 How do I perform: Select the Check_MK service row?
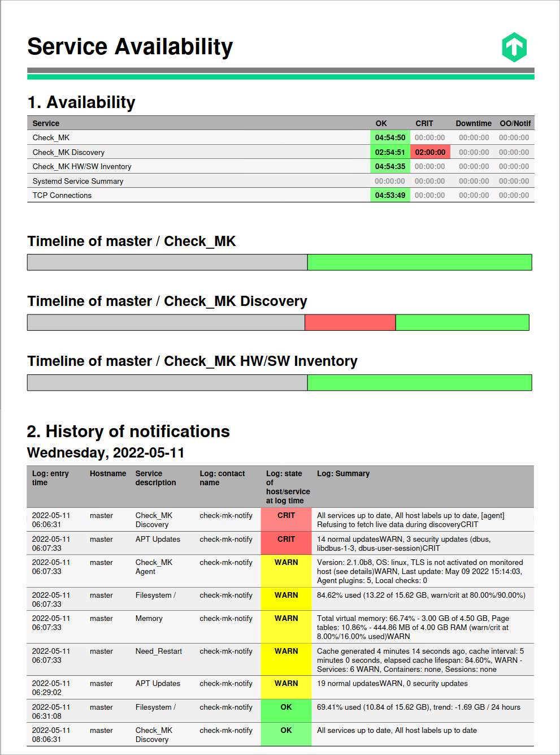click(170, 137)
